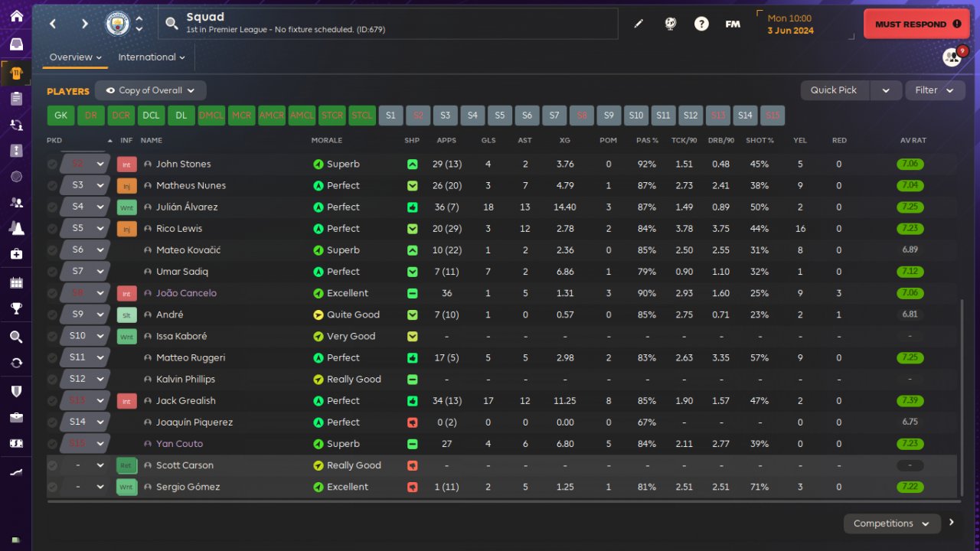Toggle the pick circle for Julián Álvarez
The width and height of the screenshot is (980, 551).
click(x=52, y=207)
